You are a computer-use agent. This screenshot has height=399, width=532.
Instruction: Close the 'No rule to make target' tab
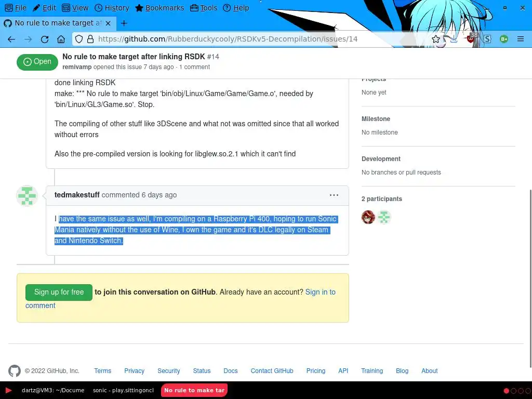pos(108,23)
